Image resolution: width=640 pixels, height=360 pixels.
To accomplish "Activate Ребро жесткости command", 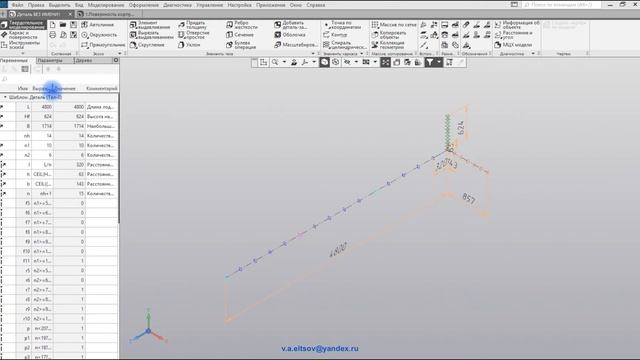I will (x=242, y=25).
